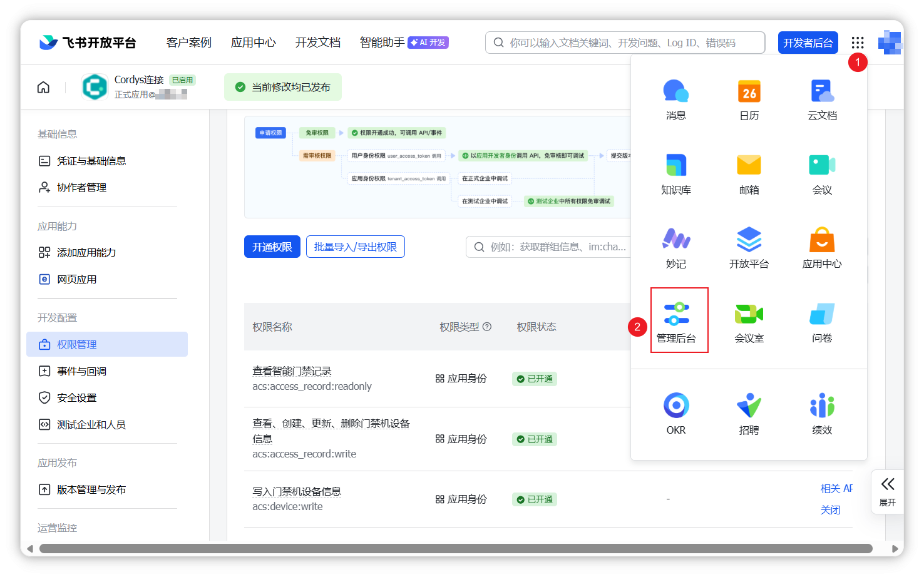
Task: Open 应用中心 in the top navigation
Action: point(254,43)
